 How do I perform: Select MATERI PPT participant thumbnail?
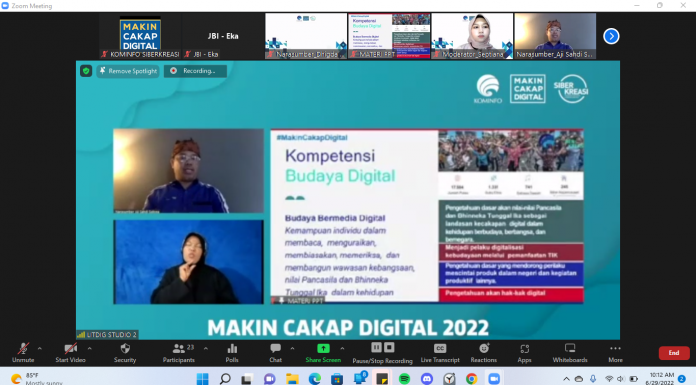(389, 36)
